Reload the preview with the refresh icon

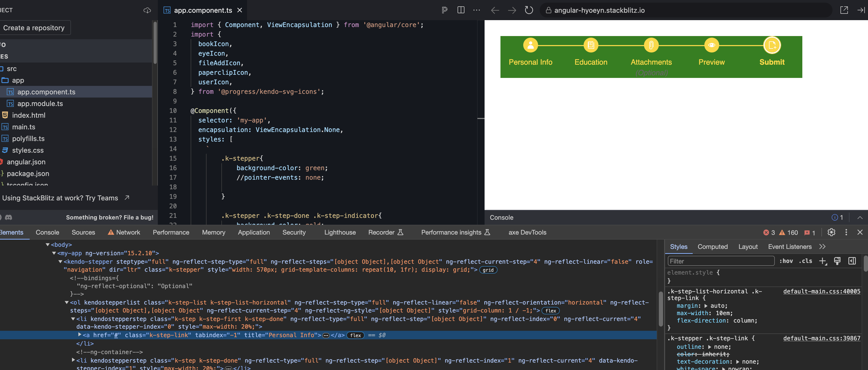pos(529,10)
